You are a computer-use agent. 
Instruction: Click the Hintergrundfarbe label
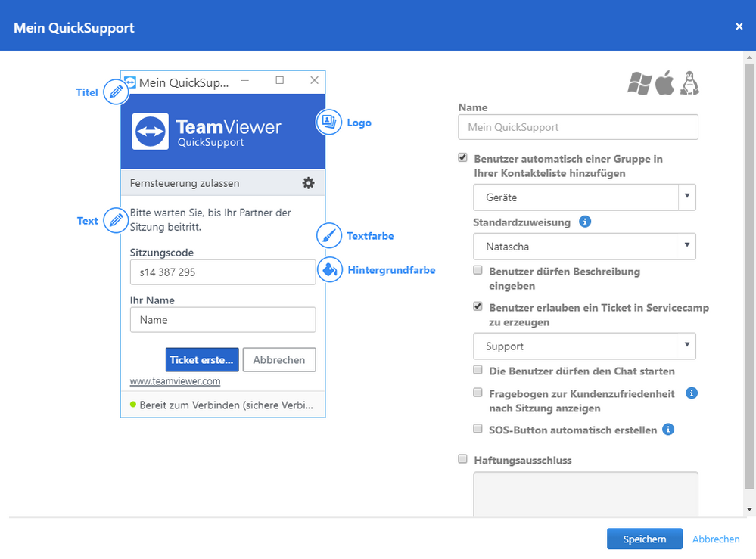click(x=391, y=270)
